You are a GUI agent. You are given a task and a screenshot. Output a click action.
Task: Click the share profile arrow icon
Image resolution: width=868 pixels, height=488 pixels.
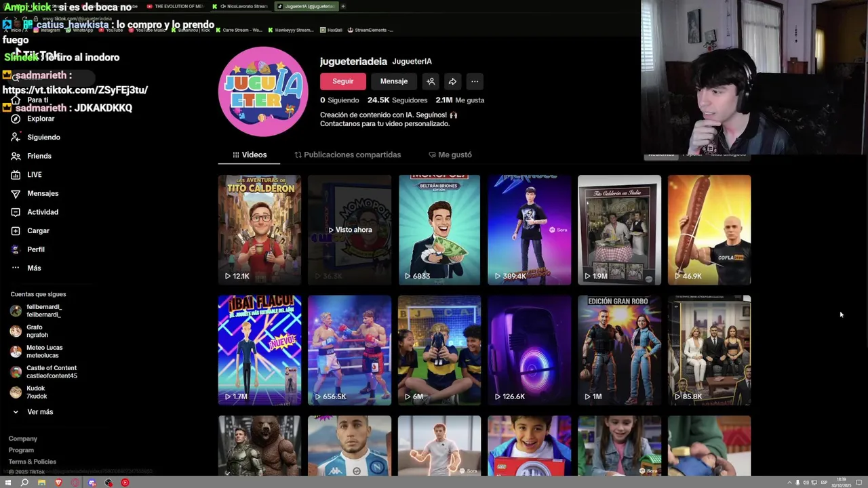point(452,81)
